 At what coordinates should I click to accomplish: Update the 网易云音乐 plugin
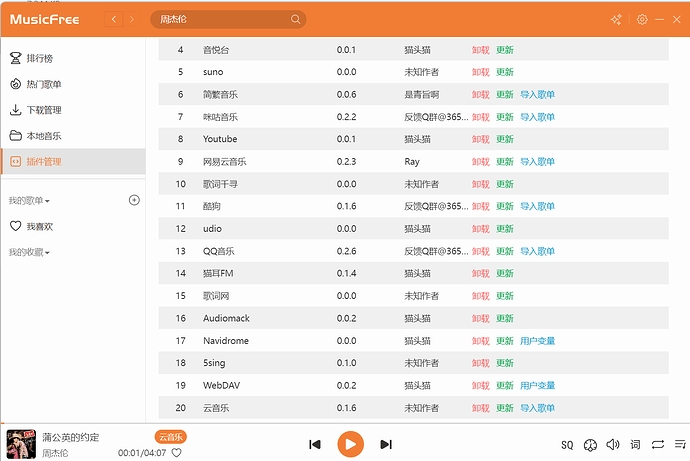[x=505, y=161]
